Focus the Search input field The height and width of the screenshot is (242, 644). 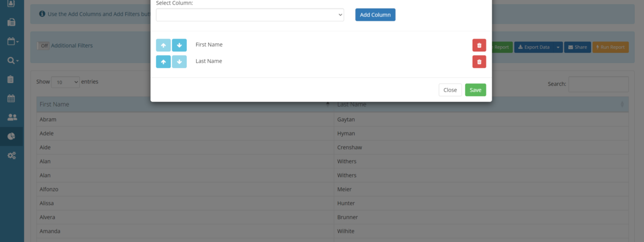click(x=598, y=84)
